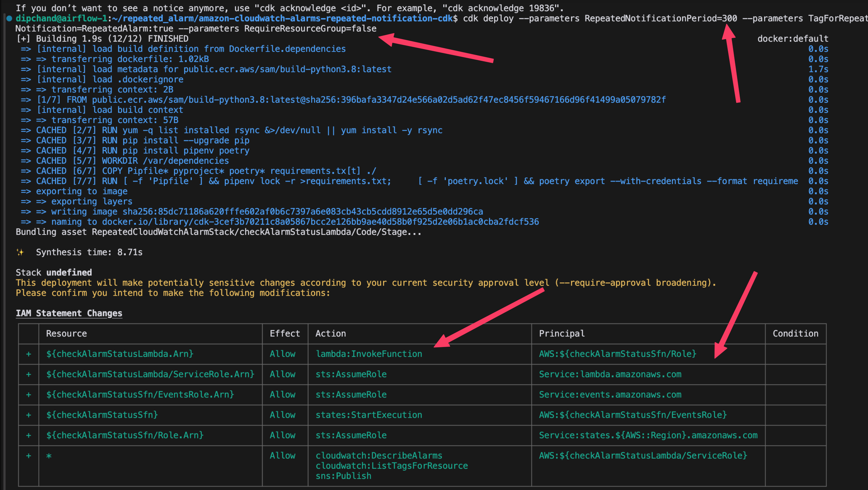Expand the wildcard resource row plus sign
This screenshot has width=868, height=490.
pyautogui.click(x=29, y=456)
